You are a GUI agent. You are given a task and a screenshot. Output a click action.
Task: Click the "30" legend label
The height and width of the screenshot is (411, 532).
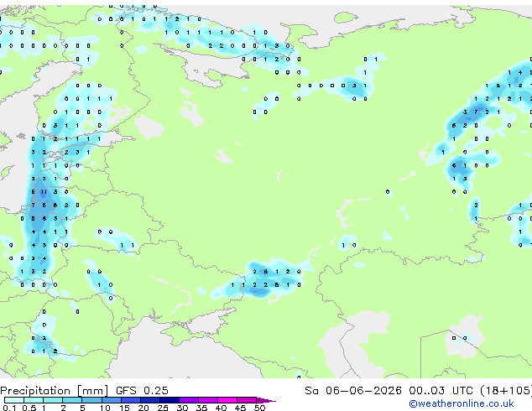182,408
